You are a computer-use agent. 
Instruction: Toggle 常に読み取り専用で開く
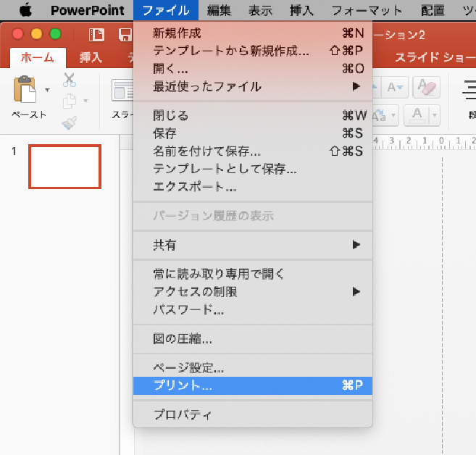tap(253, 274)
